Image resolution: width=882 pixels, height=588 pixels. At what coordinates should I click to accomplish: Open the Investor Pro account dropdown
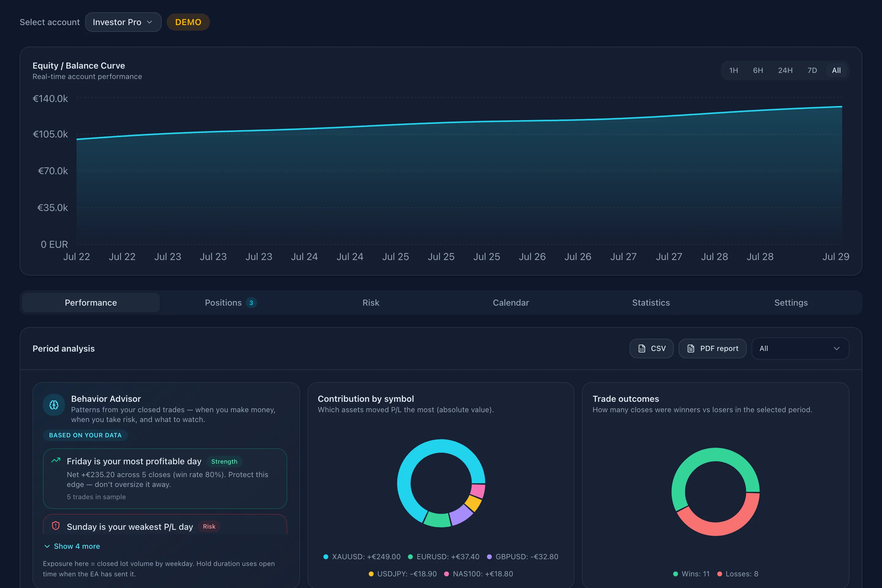123,22
